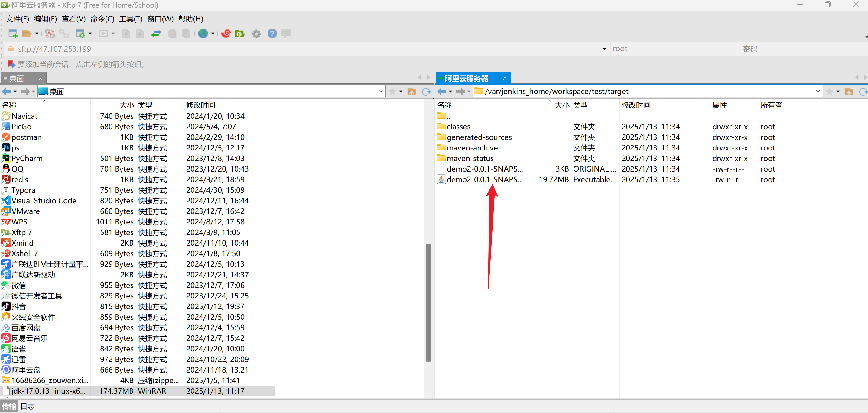Select the 19.72MB demo2-0.0.1-SNAPS executable jar

point(480,179)
